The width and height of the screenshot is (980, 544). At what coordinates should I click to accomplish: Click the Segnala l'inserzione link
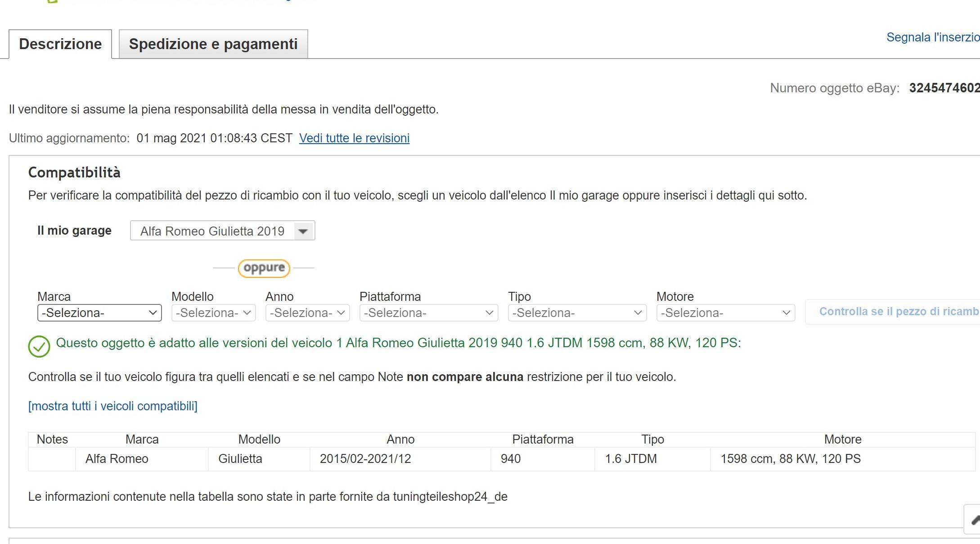pyautogui.click(x=933, y=37)
